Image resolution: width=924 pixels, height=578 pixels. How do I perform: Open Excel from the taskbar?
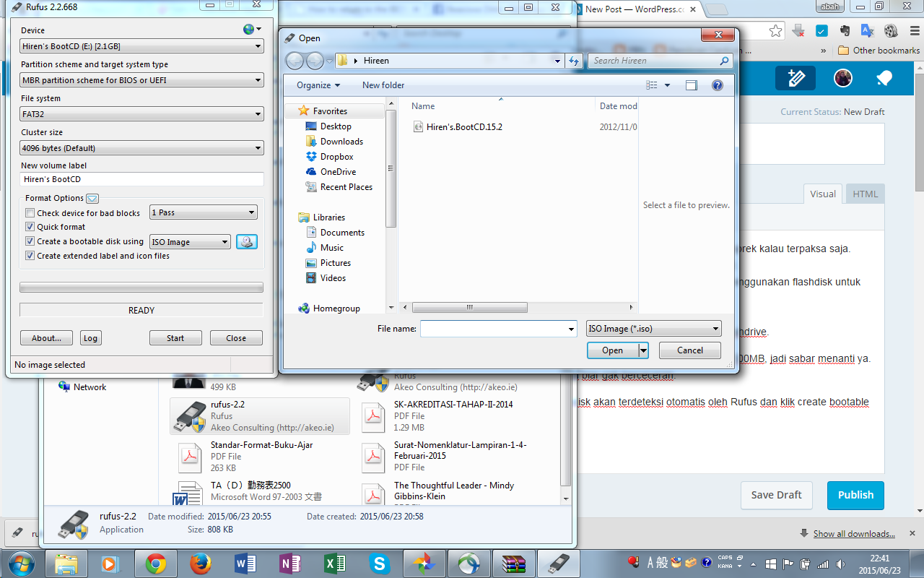click(x=334, y=564)
